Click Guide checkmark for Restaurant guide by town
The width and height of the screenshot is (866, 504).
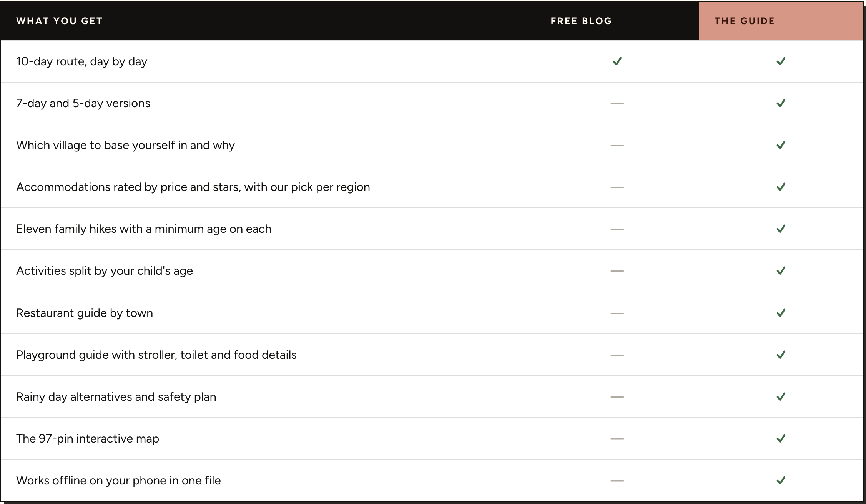point(781,313)
